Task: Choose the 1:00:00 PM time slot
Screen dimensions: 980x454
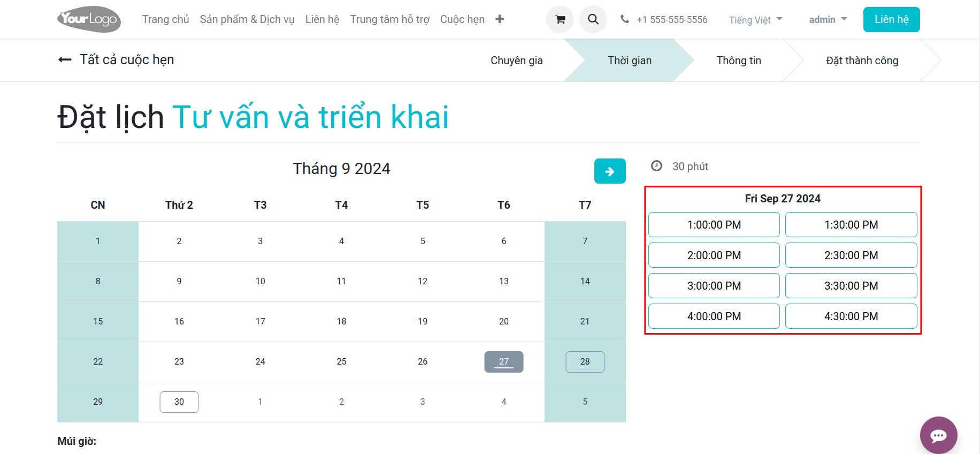Action: [x=714, y=225]
